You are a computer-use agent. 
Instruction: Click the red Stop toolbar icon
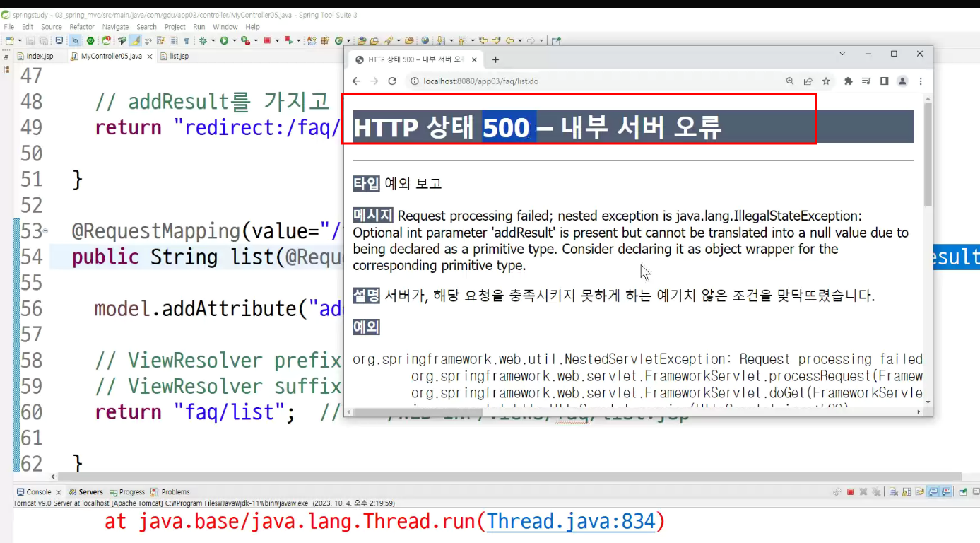point(267,41)
